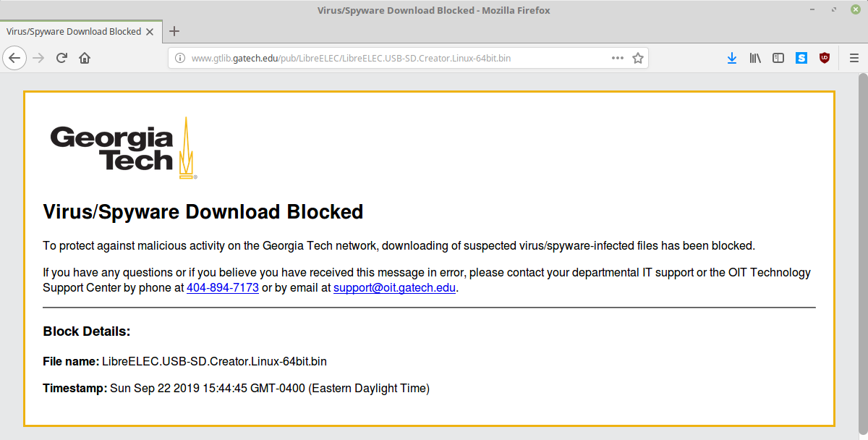Select the Virus/Spyware Download Blocked tab
868x440 pixels.
click(x=72, y=32)
